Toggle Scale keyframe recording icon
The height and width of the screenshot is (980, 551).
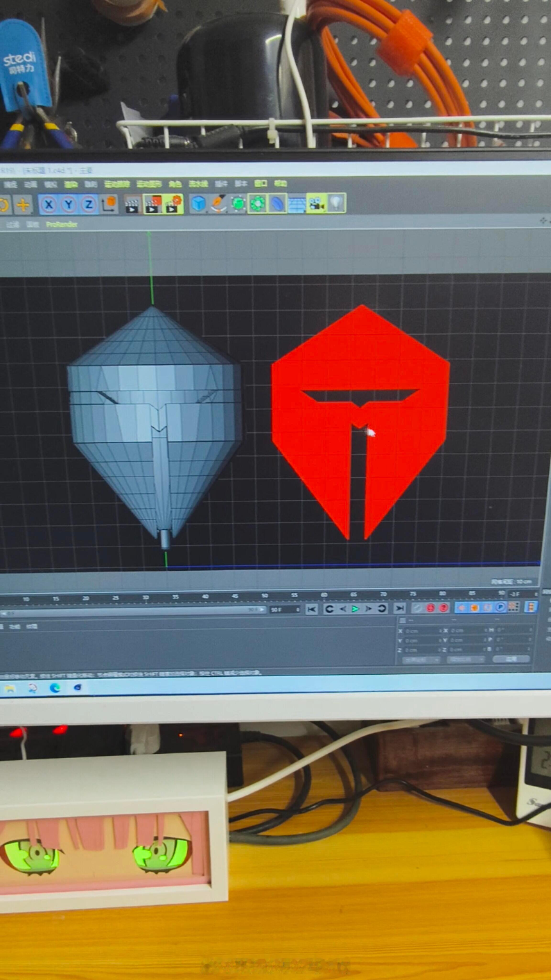(474, 607)
